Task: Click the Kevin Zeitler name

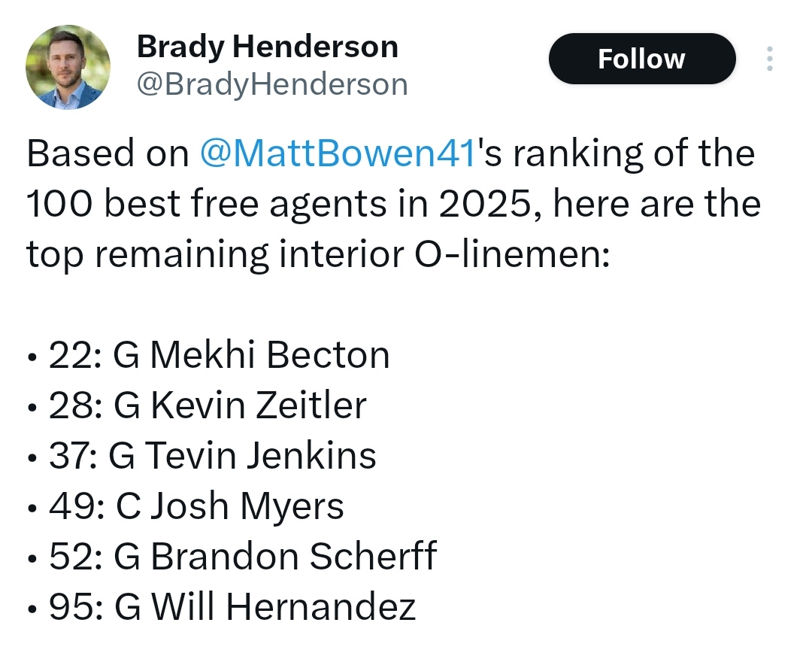Action: coord(259,405)
